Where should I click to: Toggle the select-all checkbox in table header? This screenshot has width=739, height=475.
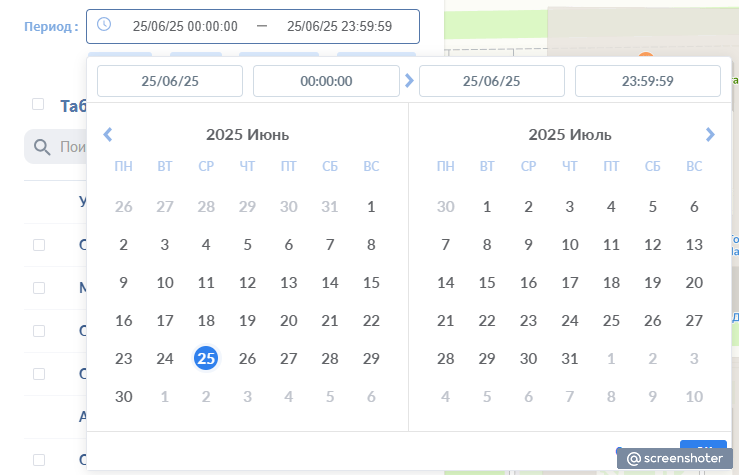click(x=38, y=104)
